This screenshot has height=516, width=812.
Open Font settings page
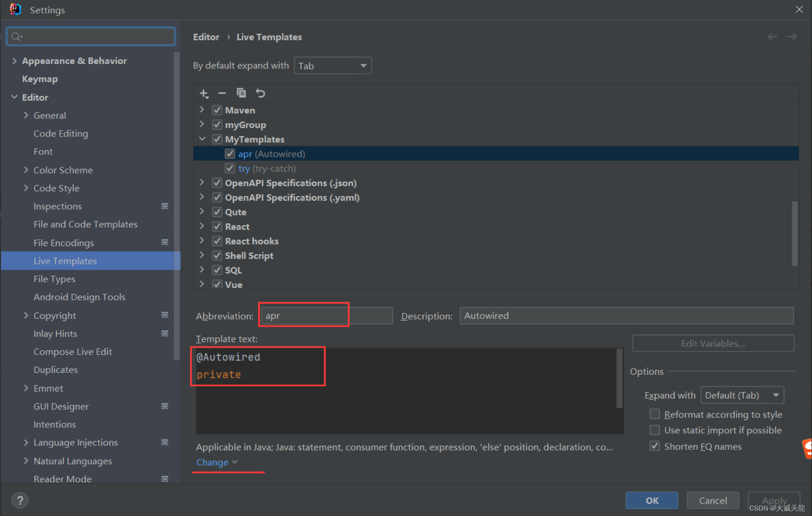43,152
